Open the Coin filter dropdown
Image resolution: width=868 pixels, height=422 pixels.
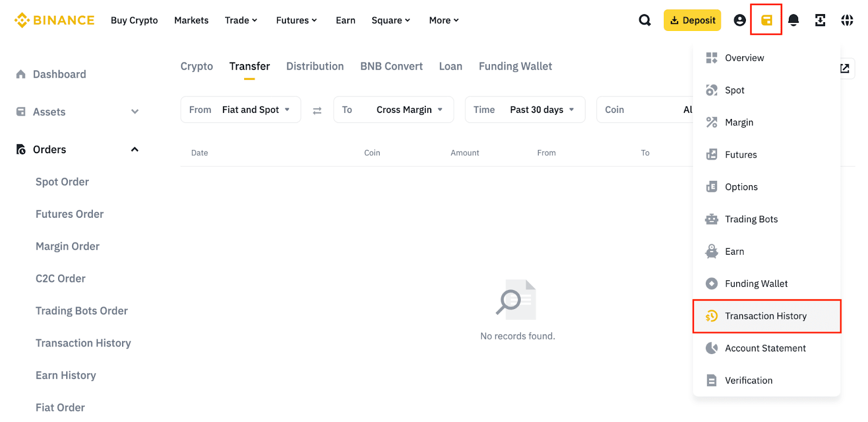point(644,110)
